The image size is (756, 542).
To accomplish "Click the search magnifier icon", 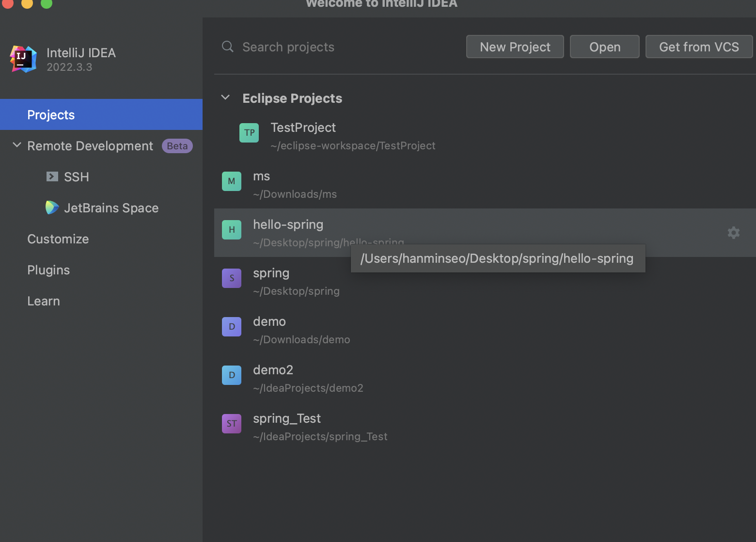I will [x=227, y=47].
